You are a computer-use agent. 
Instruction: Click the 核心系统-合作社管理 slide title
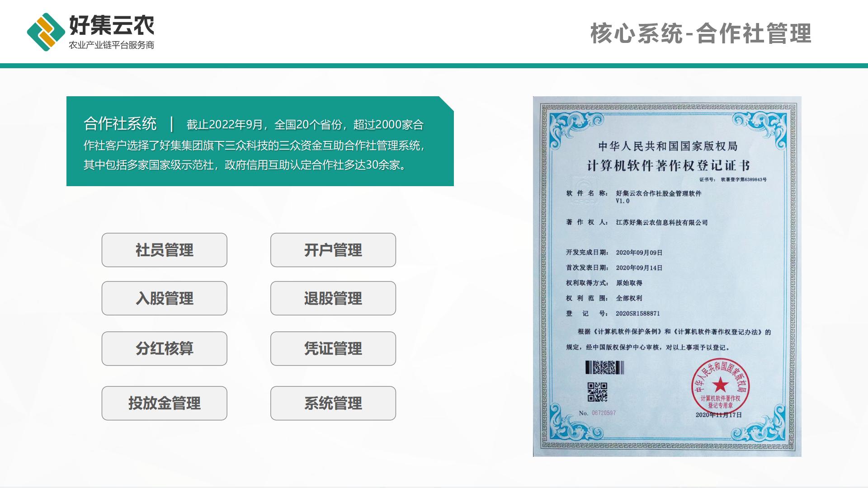pyautogui.click(x=701, y=33)
